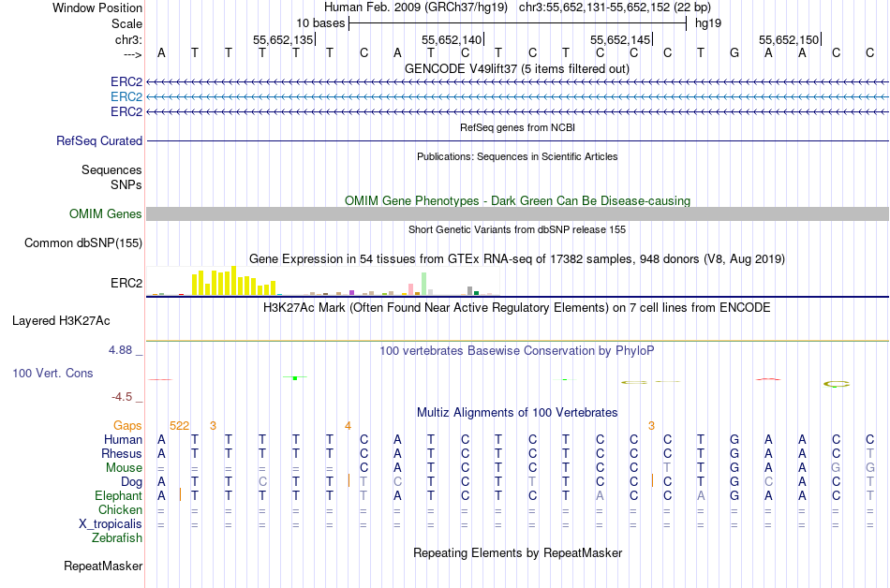Click the Rhesus alignment row label
Screen dimensions: 890x588
122,453
